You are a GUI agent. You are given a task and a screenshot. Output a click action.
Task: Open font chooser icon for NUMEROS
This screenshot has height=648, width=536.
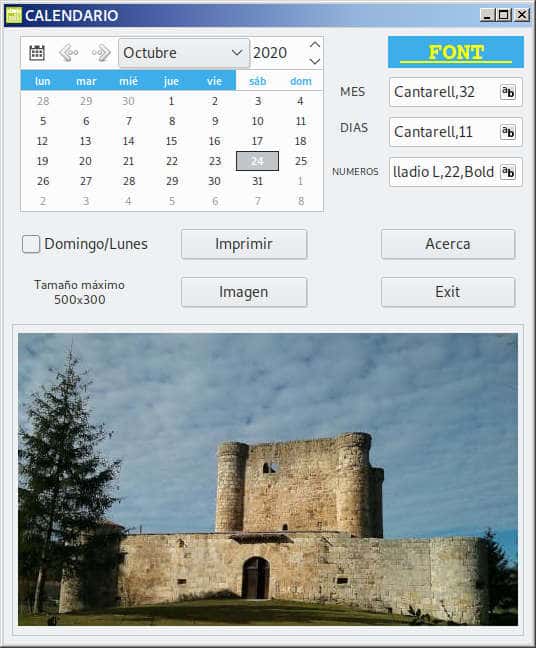(508, 172)
